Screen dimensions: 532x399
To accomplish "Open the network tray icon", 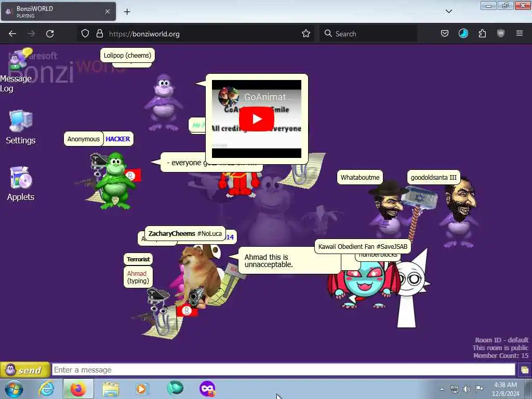I will [454, 389].
